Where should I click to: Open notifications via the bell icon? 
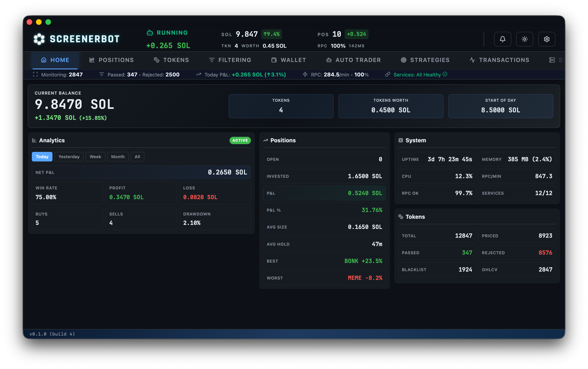(x=502, y=39)
